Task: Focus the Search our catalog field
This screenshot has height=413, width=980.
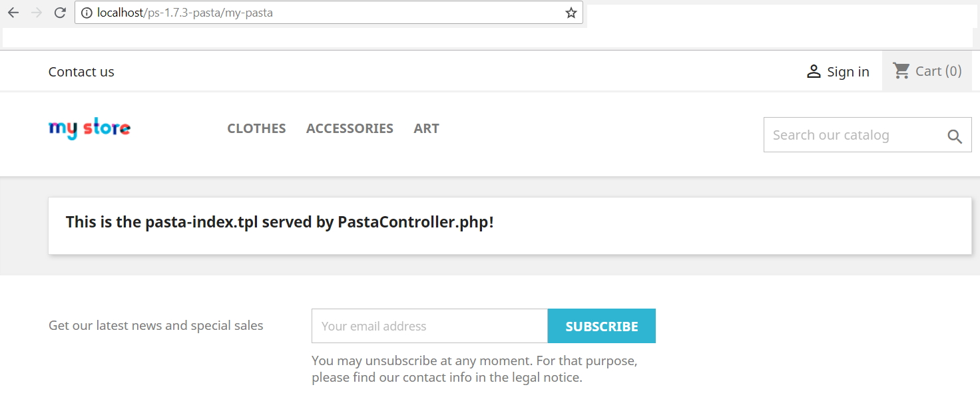Action: 856,135
